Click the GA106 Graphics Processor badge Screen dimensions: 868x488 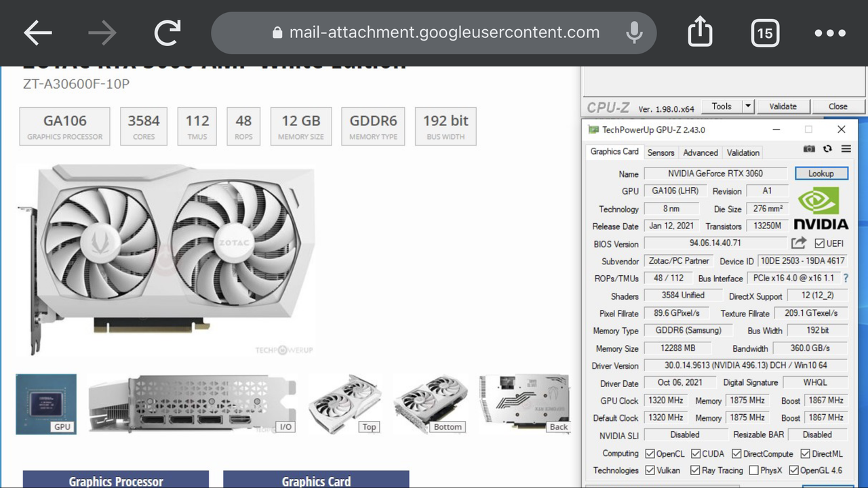point(64,126)
